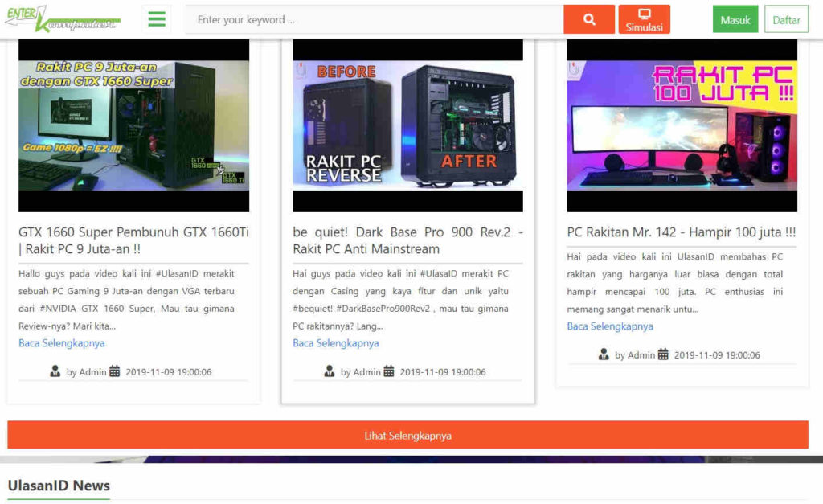The image size is (823, 504).
Task: Click the 'Hallo guys' description on GTX 1660 card
Action: pyautogui.click(x=126, y=300)
